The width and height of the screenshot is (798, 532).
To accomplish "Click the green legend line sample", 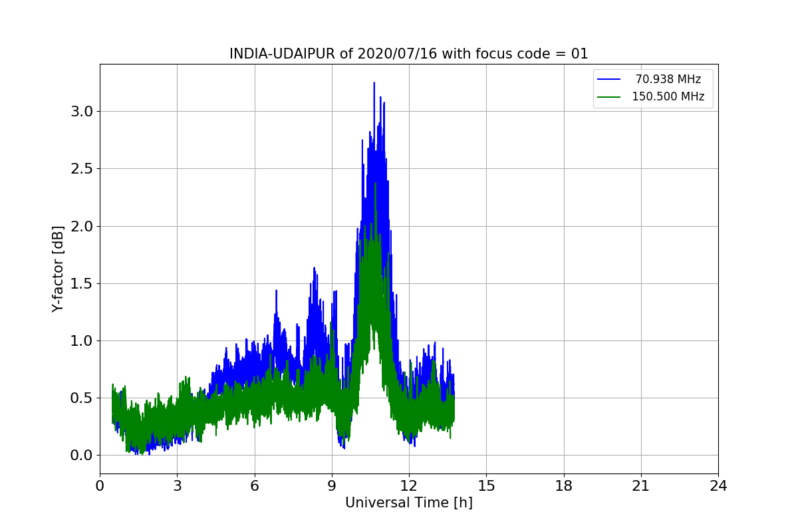I will tap(609, 97).
